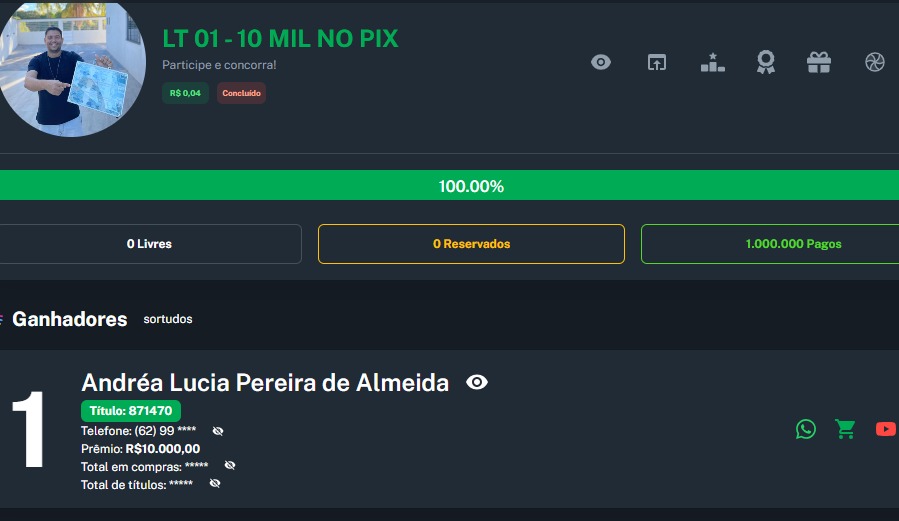Open the winner's YouTube video icon
This screenshot has width=899, height=521.
point(886,429)
